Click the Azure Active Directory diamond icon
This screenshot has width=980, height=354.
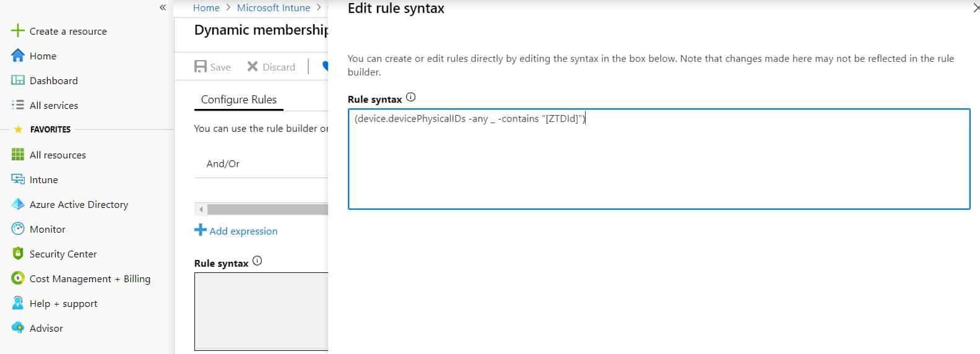18,204
